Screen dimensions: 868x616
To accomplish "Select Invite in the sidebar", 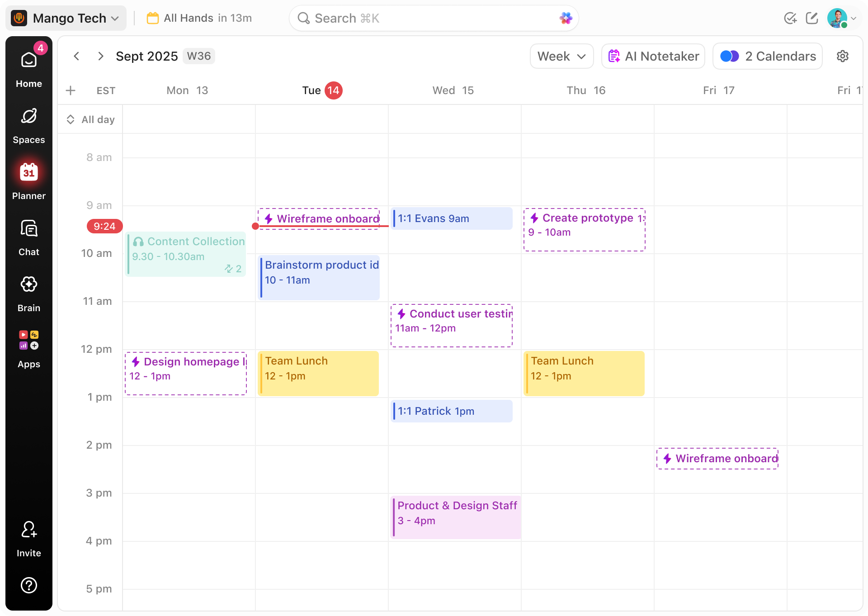I will [28, 536].
